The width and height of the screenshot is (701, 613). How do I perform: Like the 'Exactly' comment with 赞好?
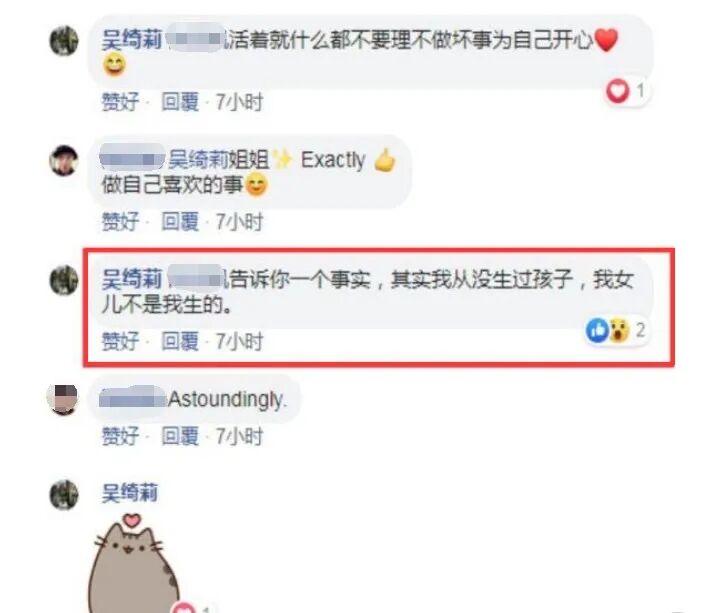[x=120, y=222]
